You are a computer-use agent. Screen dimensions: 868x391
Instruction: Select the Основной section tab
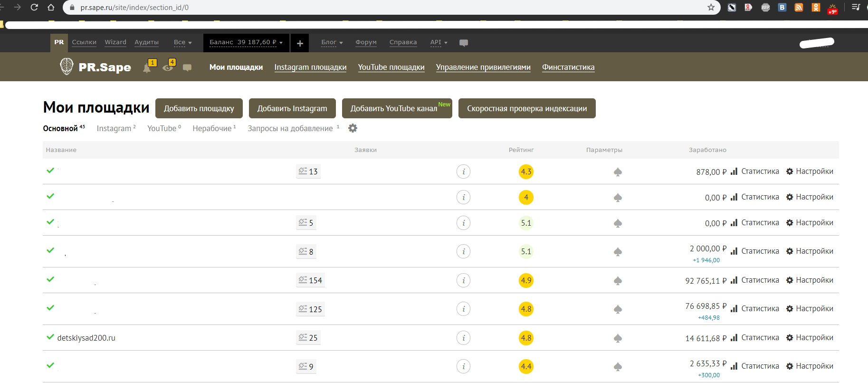pos(64,128)
